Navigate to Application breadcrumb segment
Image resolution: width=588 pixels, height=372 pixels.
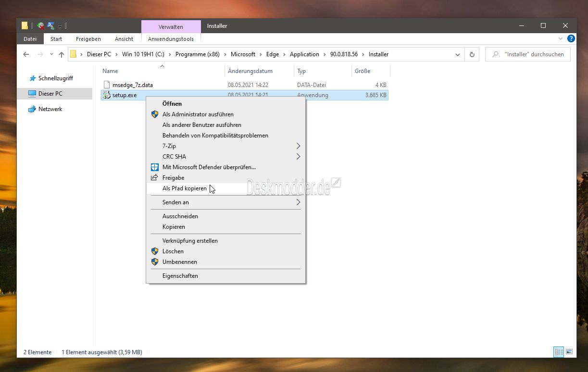pos(304,54)
